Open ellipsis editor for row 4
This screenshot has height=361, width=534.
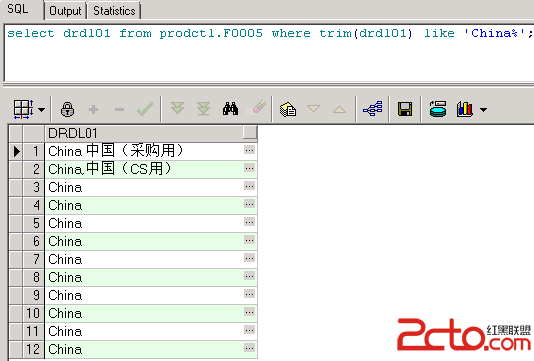point(249,204)
